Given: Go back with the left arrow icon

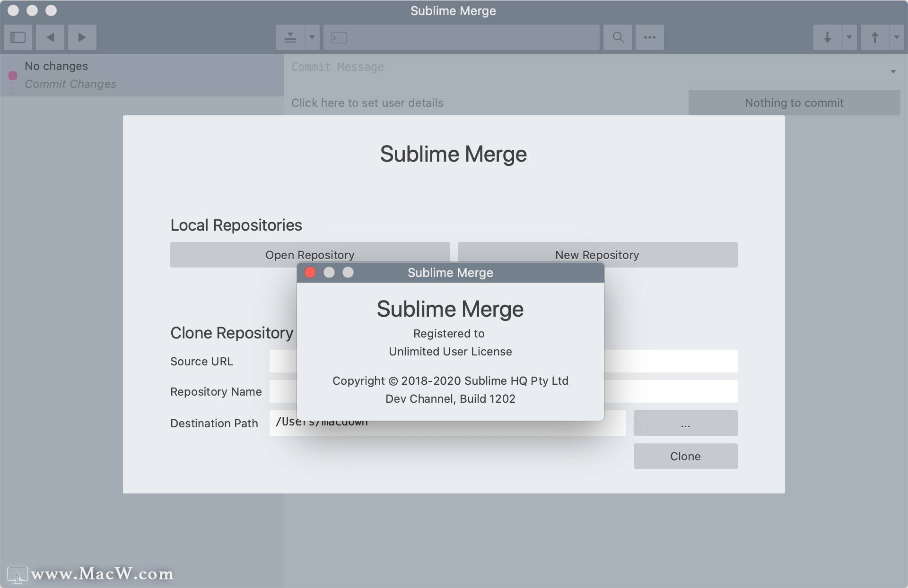Looking at the screenshot, I should click(x=50, y=37).
